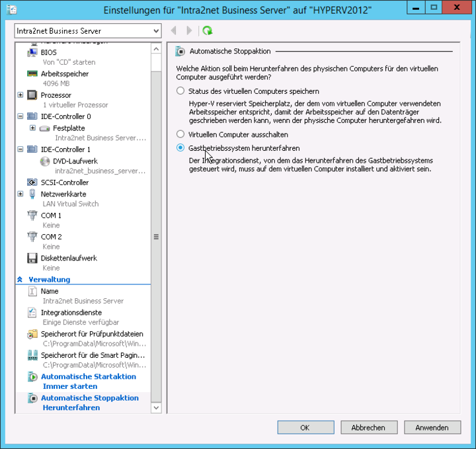Image resolution: width=476 pixels, height=449 pixels.
Task: Select Automatische Startaktion entry
Action: coord(89,376)
